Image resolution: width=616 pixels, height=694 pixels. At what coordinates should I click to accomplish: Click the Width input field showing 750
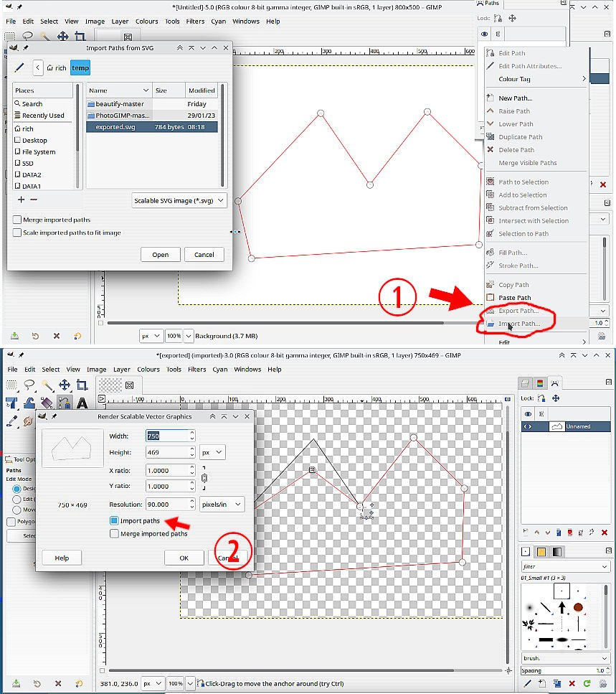[x=170, y=436]
